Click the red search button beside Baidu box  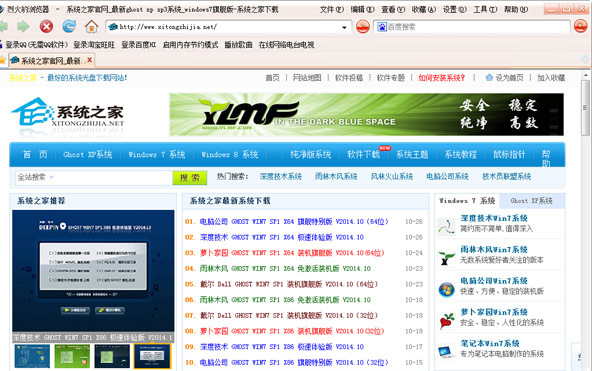tap(581, 26)
